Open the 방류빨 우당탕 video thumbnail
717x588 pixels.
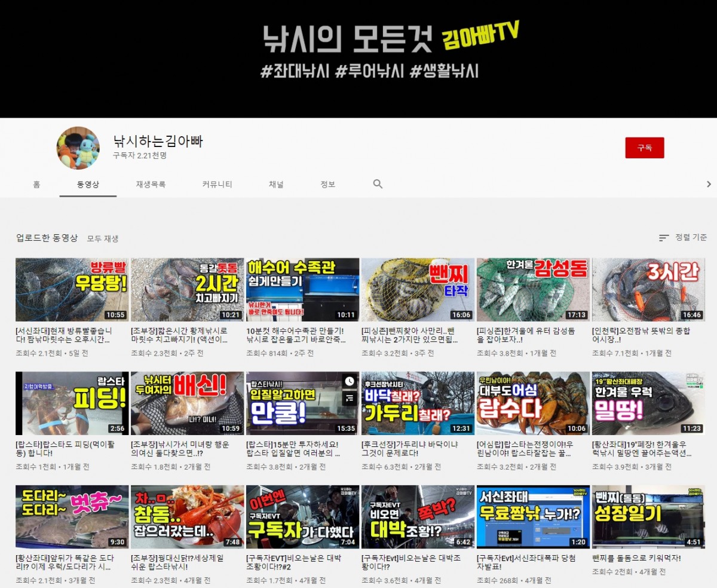pos(72,290)
